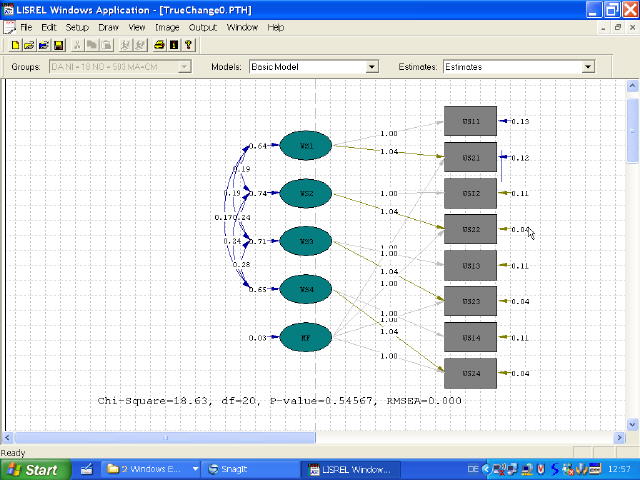Open the Image menu
Viewport: 640px width, 480px height.
(x=167, y=27)
